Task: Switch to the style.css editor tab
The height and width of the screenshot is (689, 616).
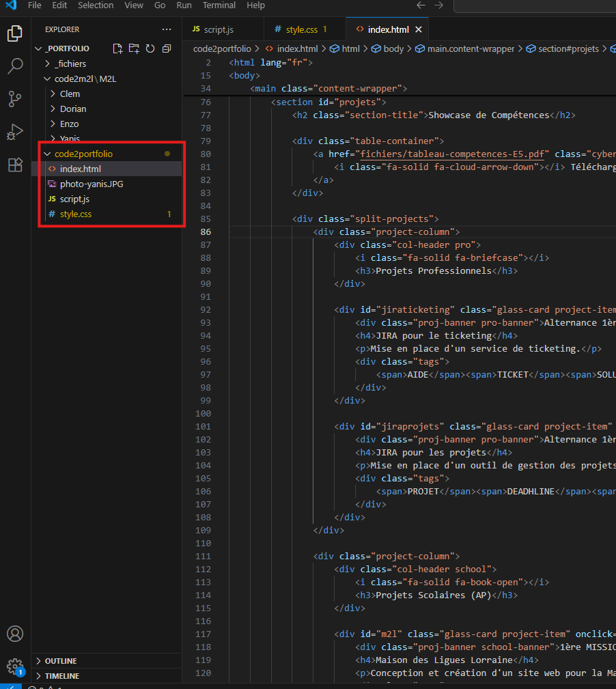Action: point(305,29)
